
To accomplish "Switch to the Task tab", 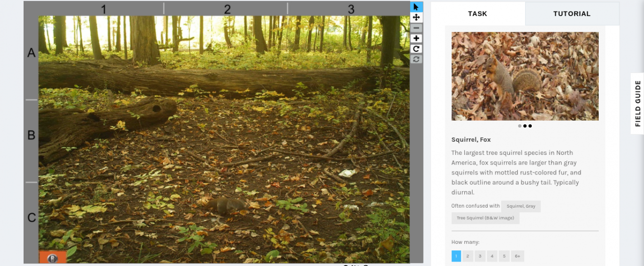I will [x=477, y=14].
